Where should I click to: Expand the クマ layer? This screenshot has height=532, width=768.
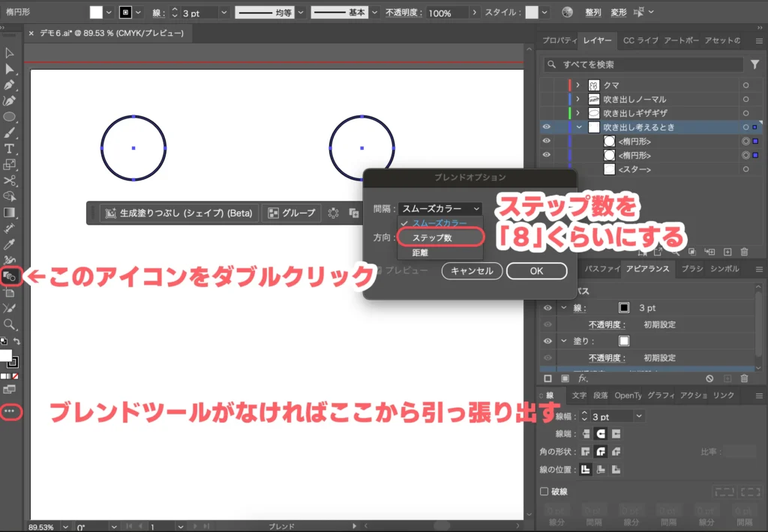pos(579,85)
